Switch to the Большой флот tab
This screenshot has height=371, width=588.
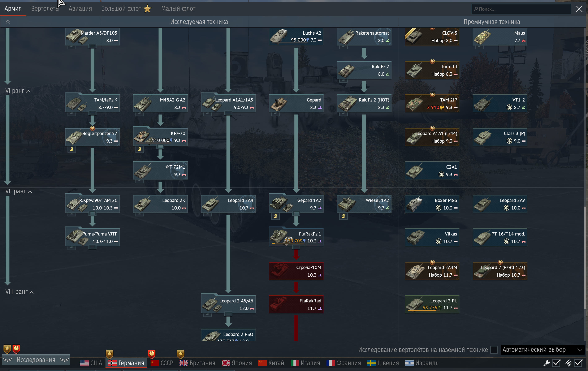point(126,9)
